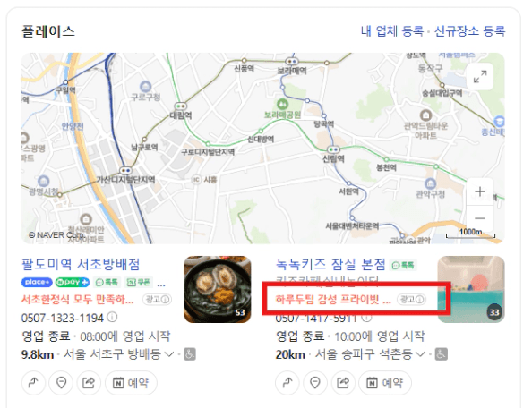The image size is (532, 408).
Task: Share the 팔도미역 서초방배점 listing
Action: coord(89,383)
